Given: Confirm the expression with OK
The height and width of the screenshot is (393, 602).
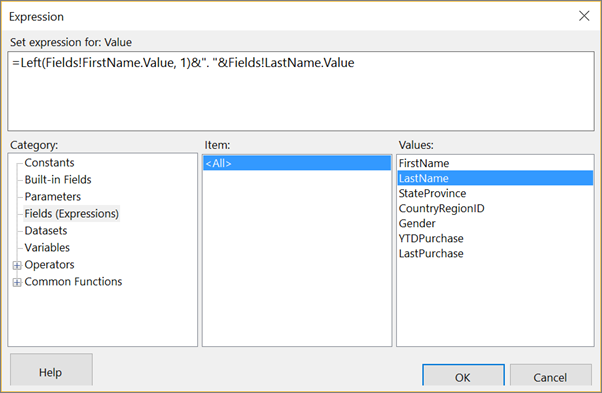Looking at the screenshot, I should tap(463, 375).
